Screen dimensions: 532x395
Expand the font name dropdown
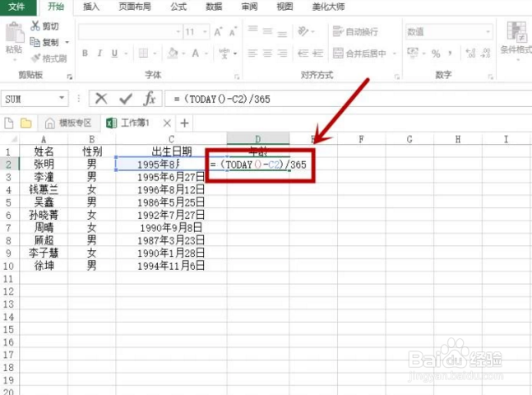[x=178, y=32]
